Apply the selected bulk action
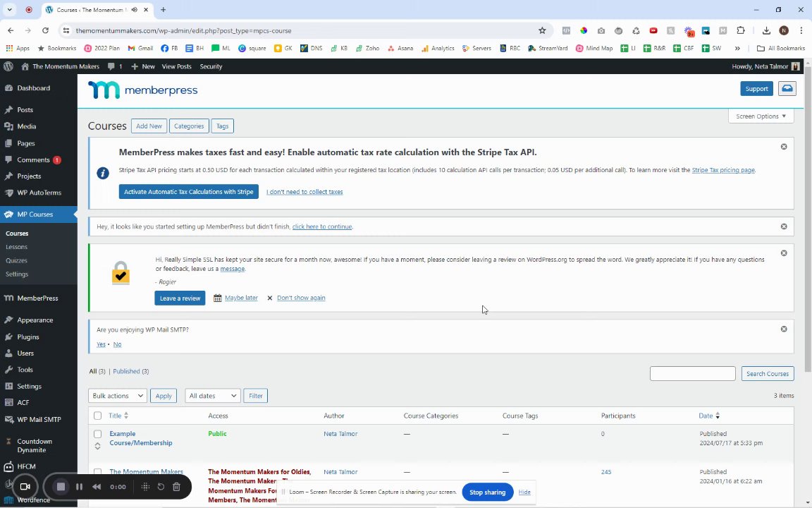 [164, 396]
